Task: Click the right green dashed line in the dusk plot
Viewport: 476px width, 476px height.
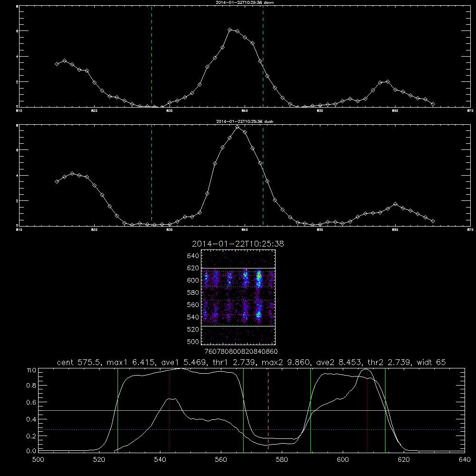Action: point(263,175)
